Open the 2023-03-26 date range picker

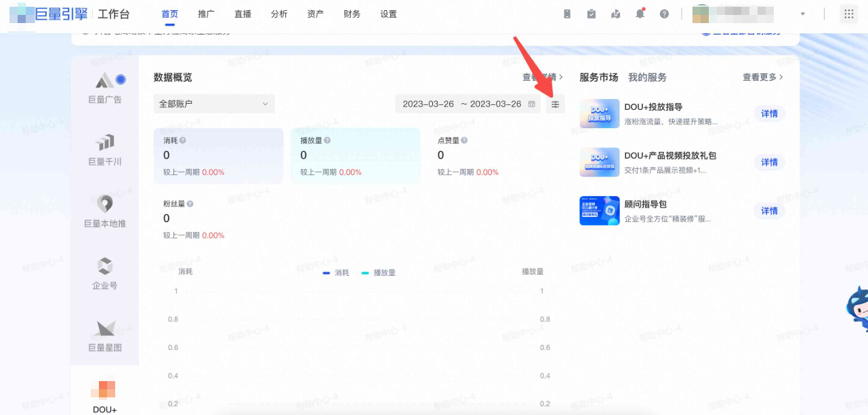point(468,104)
